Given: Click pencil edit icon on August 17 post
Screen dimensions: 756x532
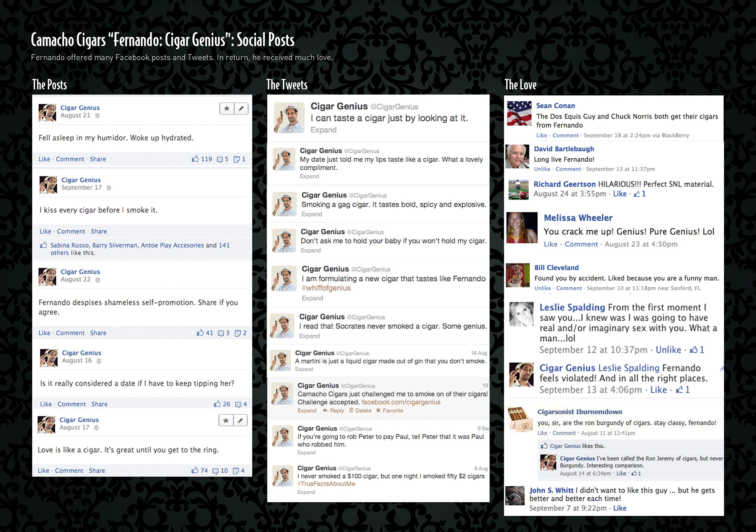Looking at the screenshot, I should pyautogui.click(x=240, y=420).
